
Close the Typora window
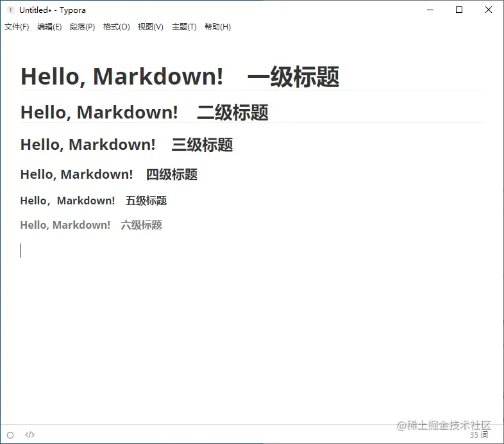(488, 10)
